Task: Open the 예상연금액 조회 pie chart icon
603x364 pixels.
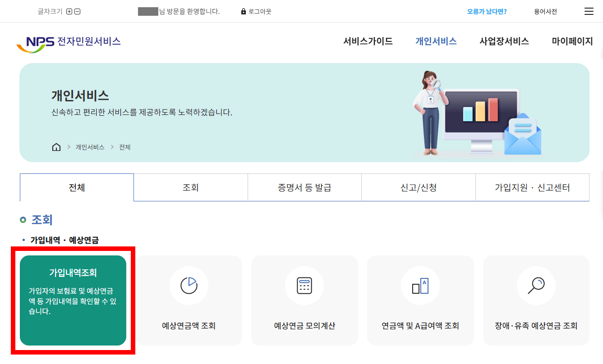Action: tap(189, 285)
